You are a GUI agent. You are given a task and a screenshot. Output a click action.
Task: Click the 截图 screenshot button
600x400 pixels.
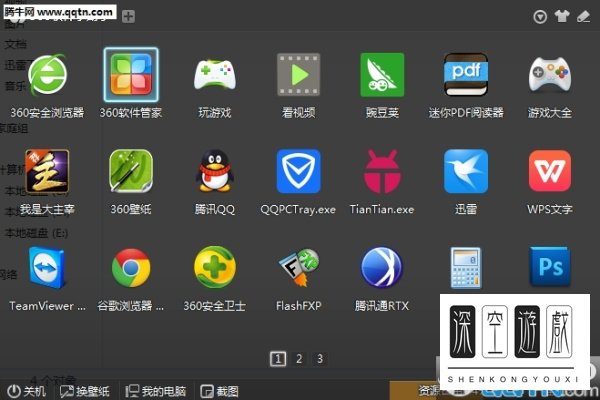220,391
